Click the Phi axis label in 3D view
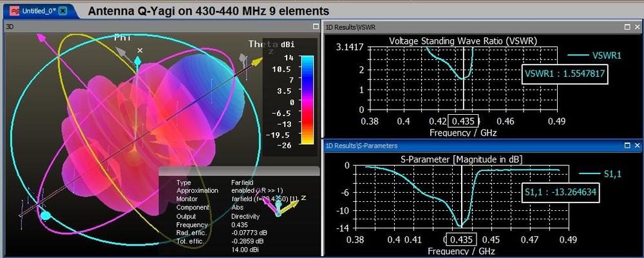This screenshot has width=644, height=258. [x=122, y=37]
